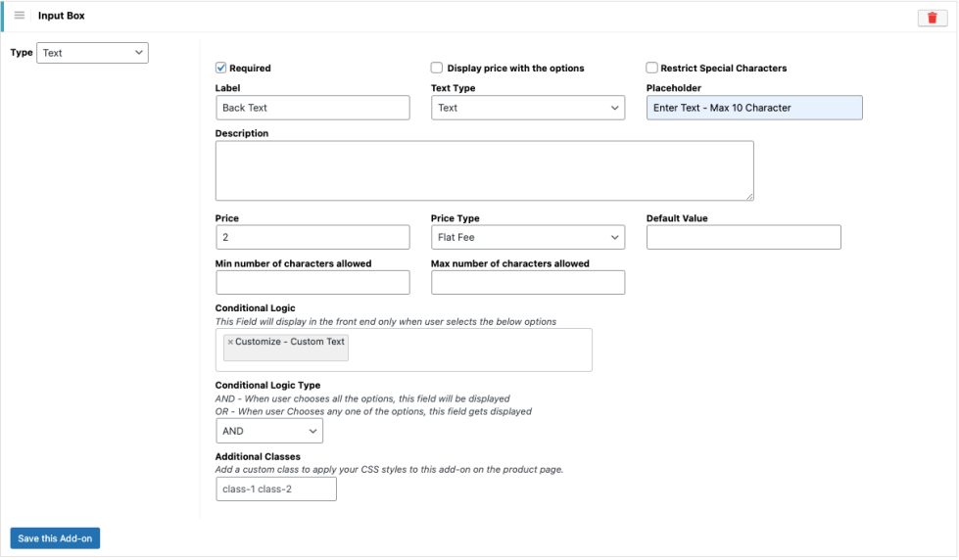Click the Price input field
Screen dimensions: 959x560
pyautogui.click(x=312, y=237)
